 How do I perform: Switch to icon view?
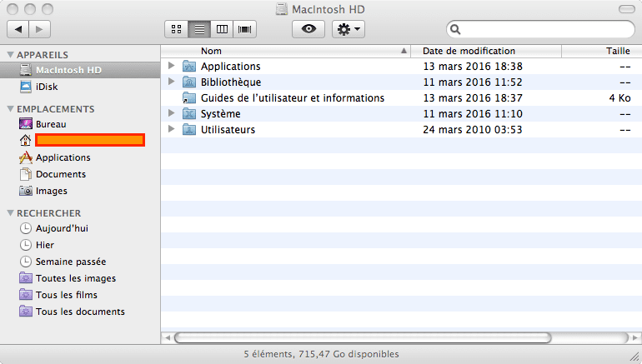pyautogui.click(x=177, y=29)
